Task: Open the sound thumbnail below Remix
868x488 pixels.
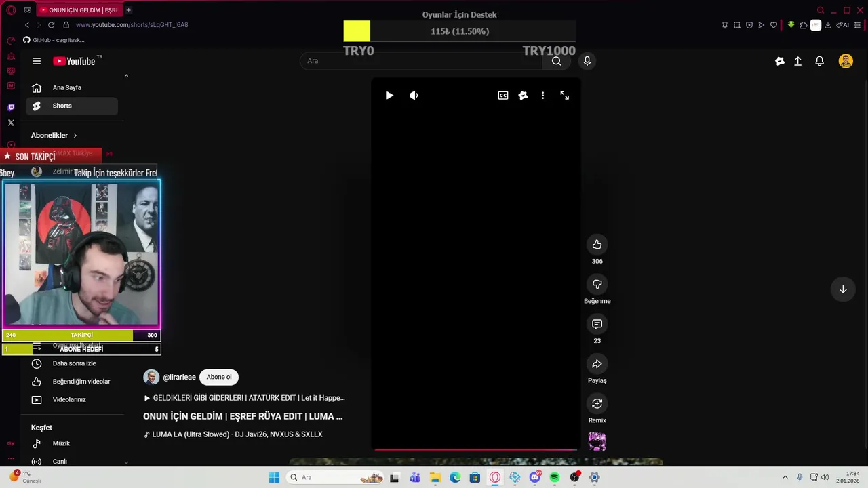Action: (x=597, y=442)
